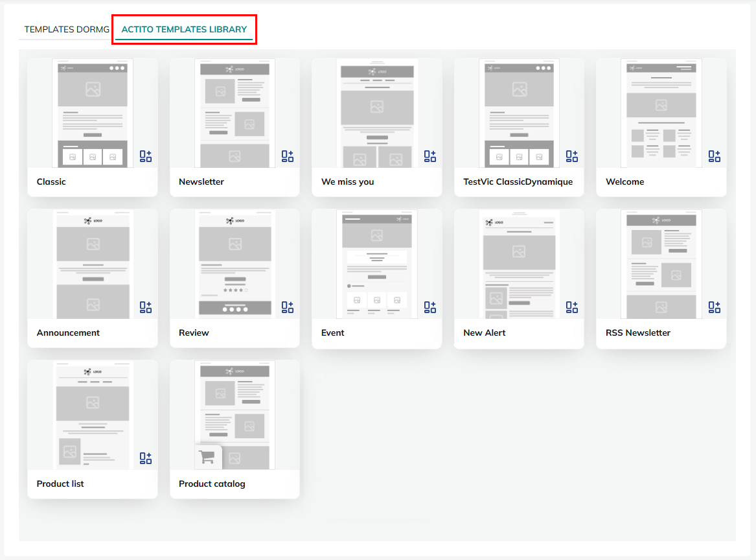Click the add-template icon on the Classic card
Image resolution: width=756 pixels, height=560 pixels.
click(x=146, y=156)
